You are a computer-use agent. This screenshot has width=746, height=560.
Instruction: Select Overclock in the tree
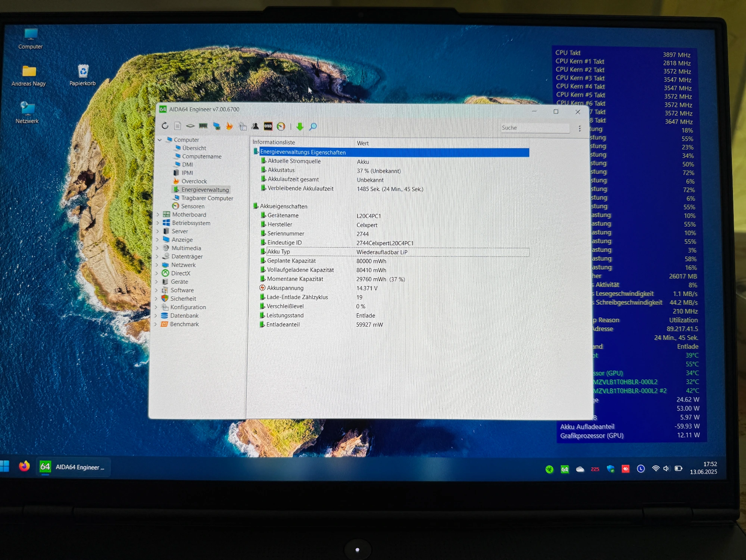tap(194, 181)
